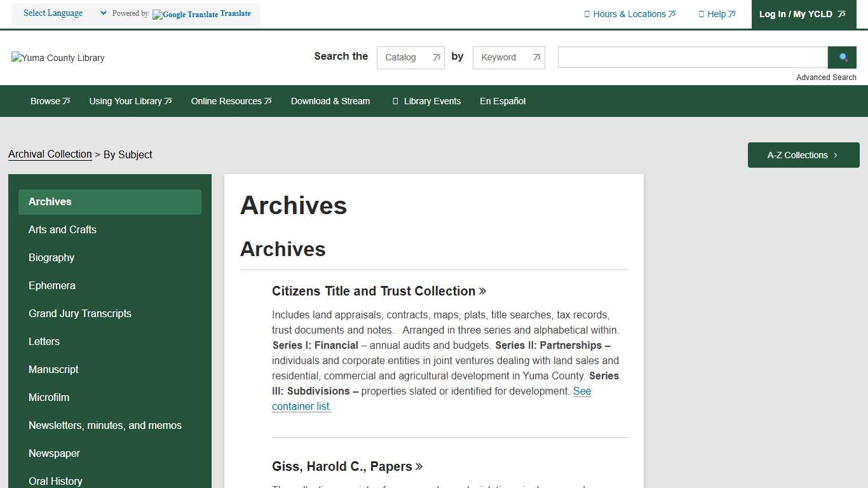Open the Catalog search type dropdown
The width and height of the screenshot is (868, 488).
click(410, 57)
